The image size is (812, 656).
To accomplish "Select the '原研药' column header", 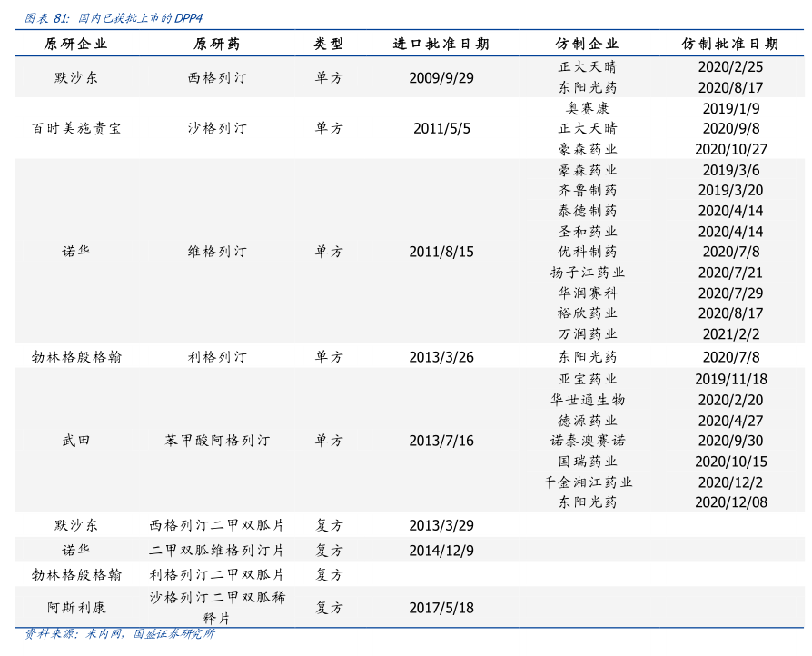I will [x=217, y=44].
